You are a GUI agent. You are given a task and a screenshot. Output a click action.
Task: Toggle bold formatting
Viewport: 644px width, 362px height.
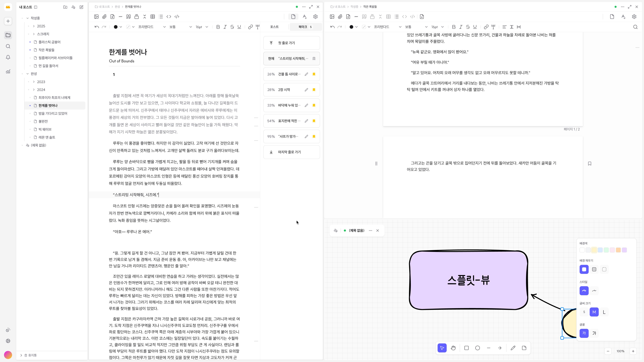click(218, 27)
